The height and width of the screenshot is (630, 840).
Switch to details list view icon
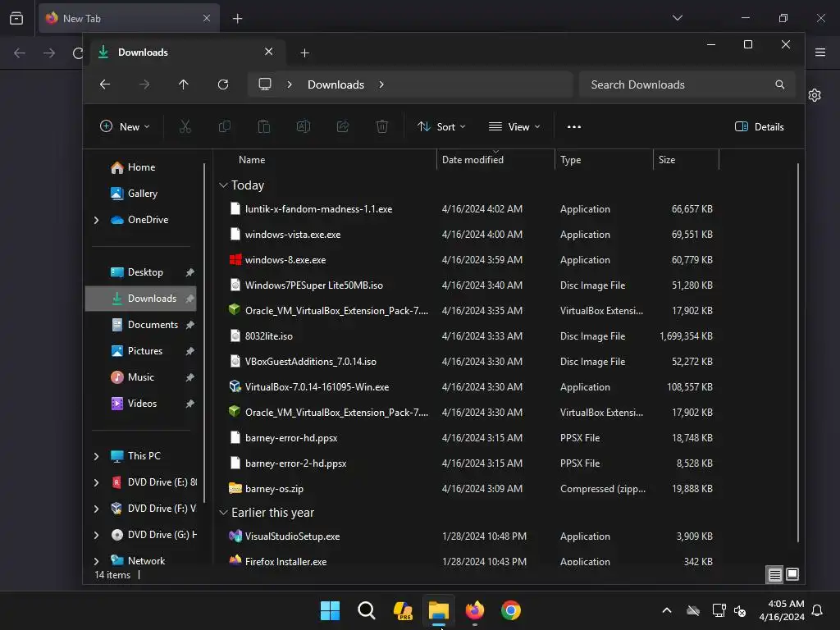(774, 575)
